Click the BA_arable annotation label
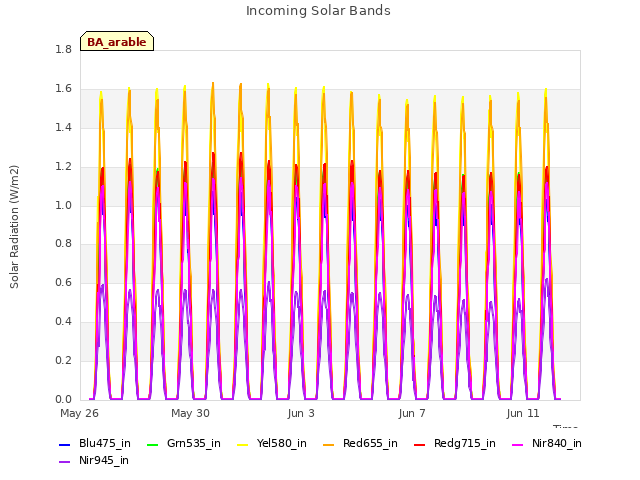Screen dimensions: 640x480 pyautogui.click(x=117, y=42)
